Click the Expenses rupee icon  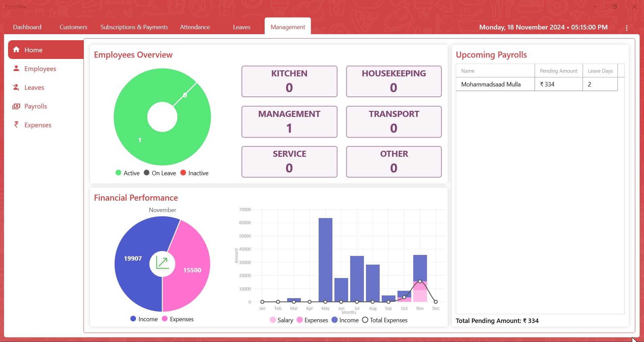click(x=16, y=125)
